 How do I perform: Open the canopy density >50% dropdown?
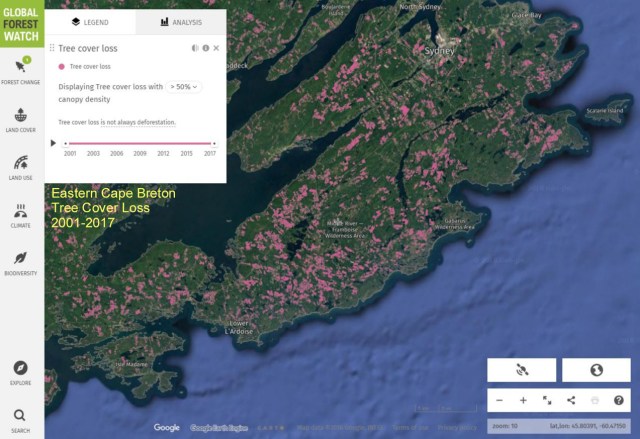184,87
